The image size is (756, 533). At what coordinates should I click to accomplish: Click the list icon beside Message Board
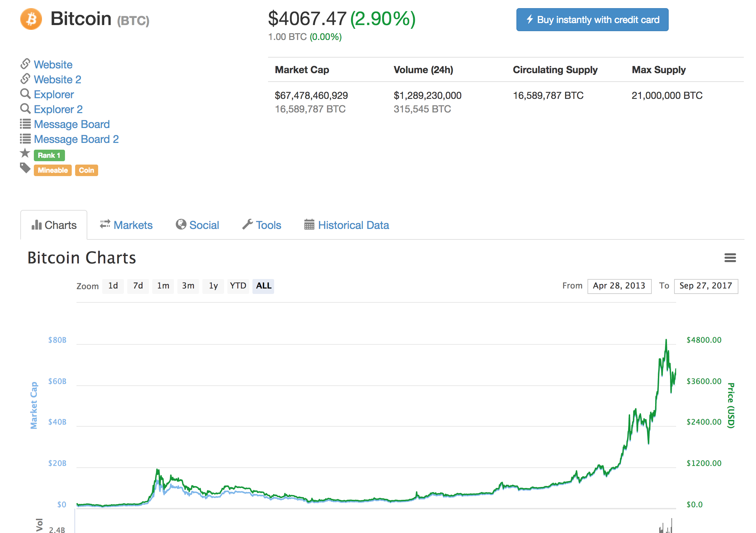pos(25,124)
